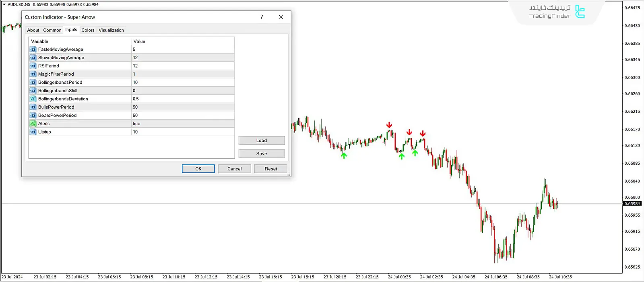The height and width of the screenshot is (282, 644).
Task: Open the Common tab
Action: click(52, 30)
